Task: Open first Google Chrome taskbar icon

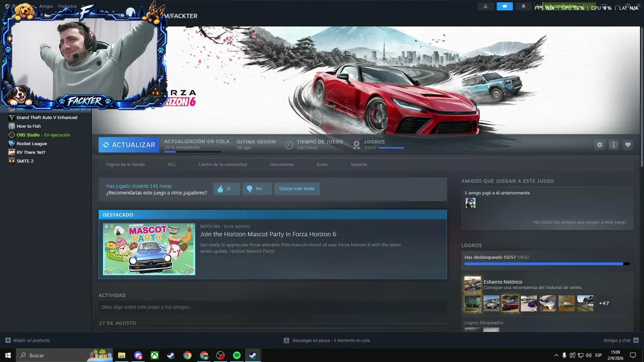Action: pos(188,355)
